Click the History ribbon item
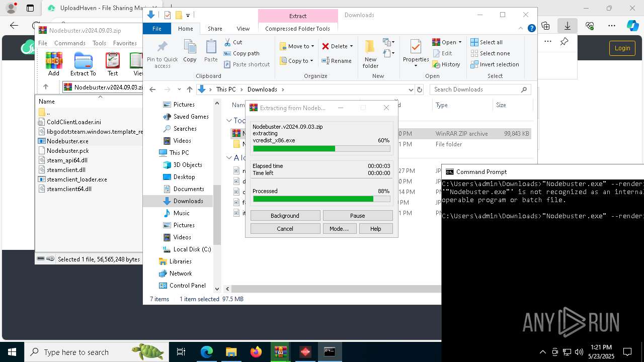This screenshot has width=644, height=362. [446, 64]
